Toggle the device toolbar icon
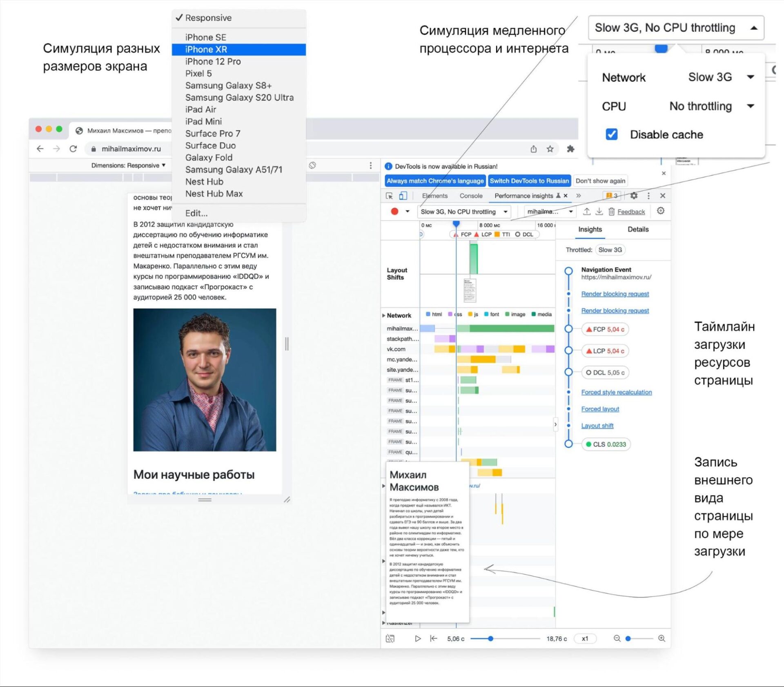The image size is (784, 687). [x=403, y=196]
